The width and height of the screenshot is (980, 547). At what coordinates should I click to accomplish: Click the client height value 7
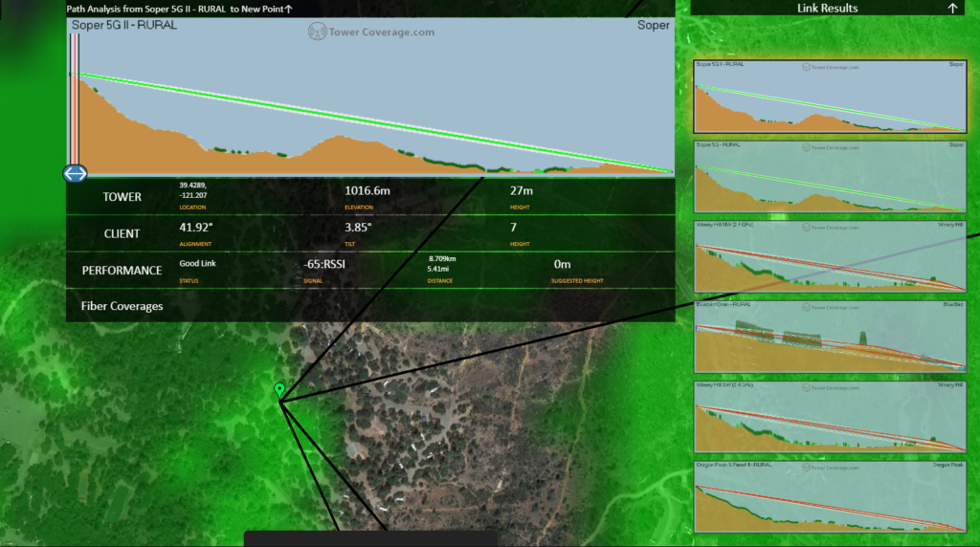tap(513, 228)
